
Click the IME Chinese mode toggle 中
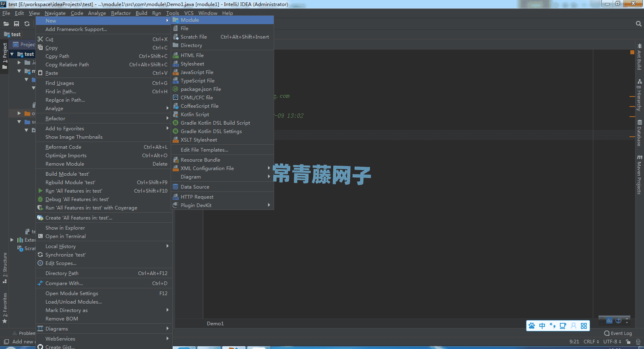[542, 326]
